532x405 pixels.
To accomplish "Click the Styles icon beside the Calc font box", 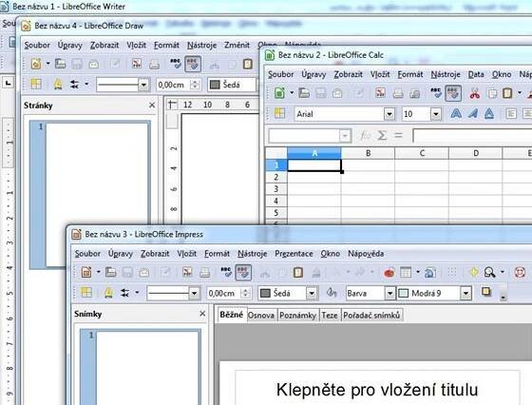I will tap(279, 113).
